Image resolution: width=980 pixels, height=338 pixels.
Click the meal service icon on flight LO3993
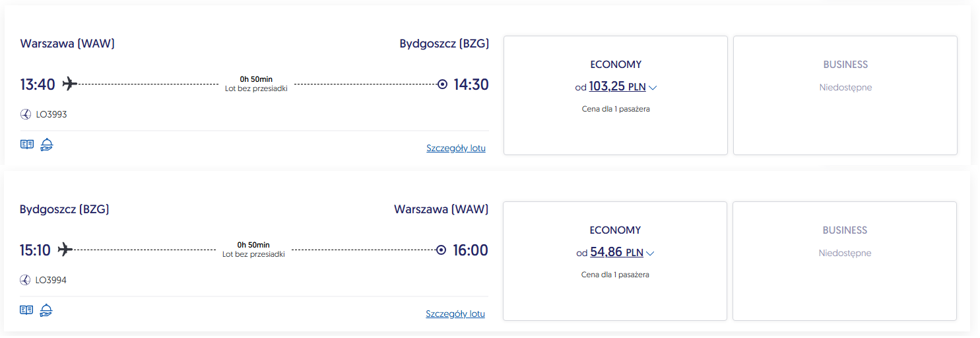pyautogui.click(x=47, y=145)
